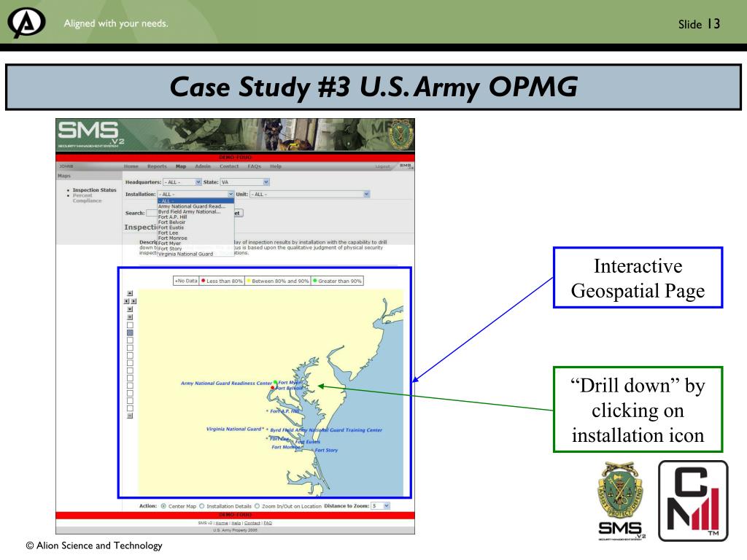This screenshot has height=560, width=747.
Task: Click the highlighted zoom level box
Action: (x=130, y=332)
